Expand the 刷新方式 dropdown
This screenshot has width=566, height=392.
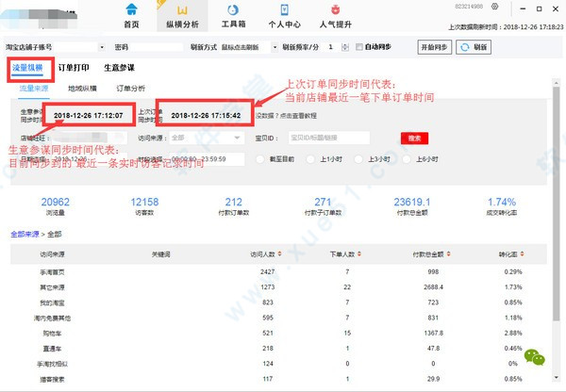[x=275, y=47]
